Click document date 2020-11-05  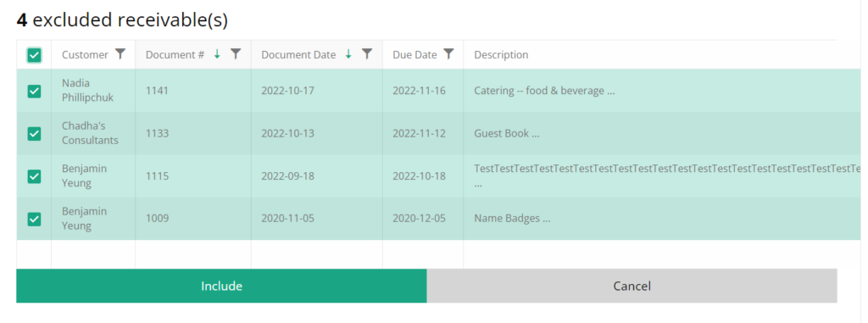pyautogui.click(x=288, y=218)
